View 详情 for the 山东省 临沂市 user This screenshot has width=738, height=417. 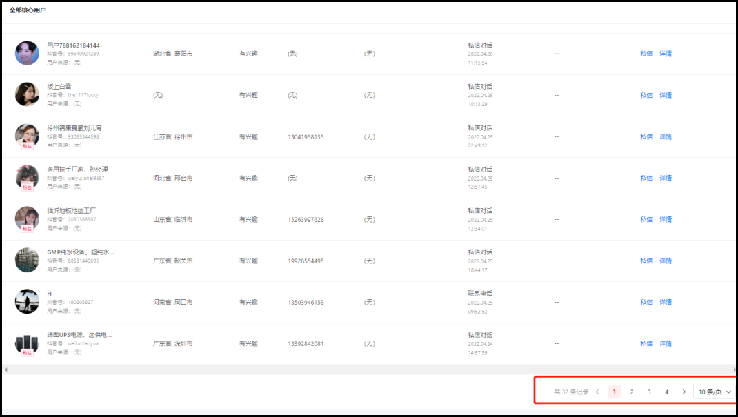coord(666,219)
